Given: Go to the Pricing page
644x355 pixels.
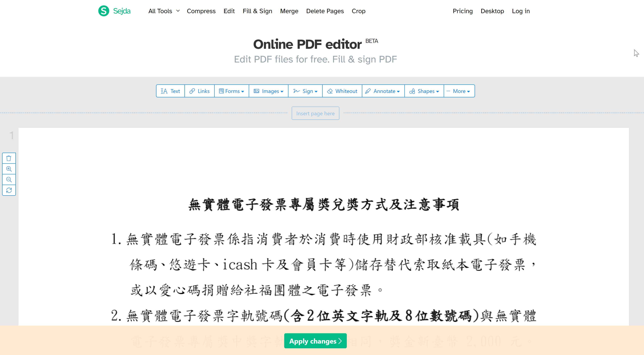Looking at the screenshot, I should click(x=463, y=11).
